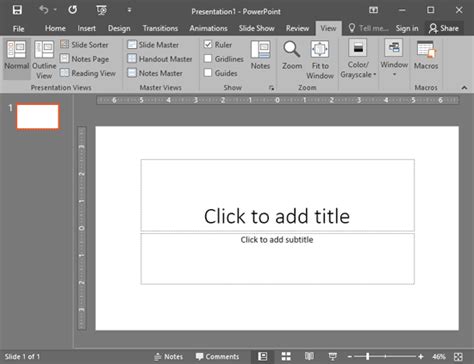The width and height of the screenshot is (474, 364).
Task: Open the Review tab
Action: (297, 28)
